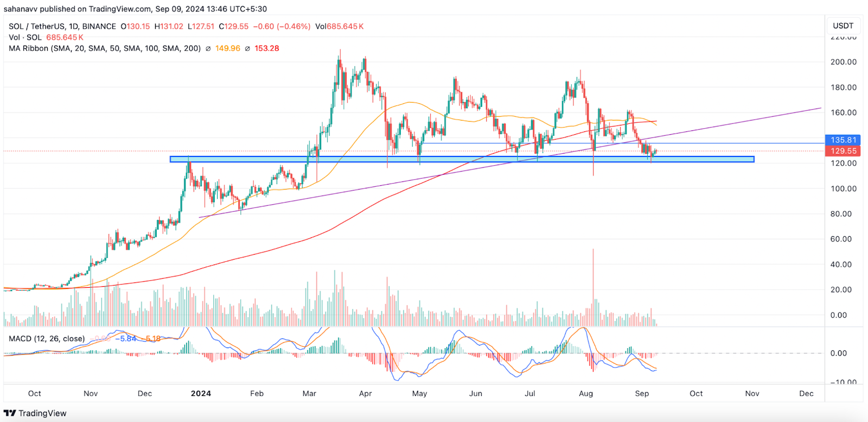Select the MACD (12, 26, close) legend

coord(47,338)
